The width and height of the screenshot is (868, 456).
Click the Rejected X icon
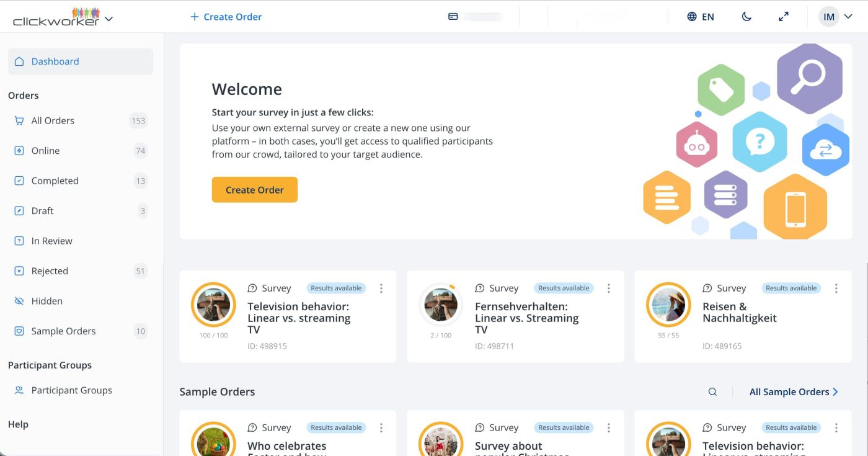19,271
